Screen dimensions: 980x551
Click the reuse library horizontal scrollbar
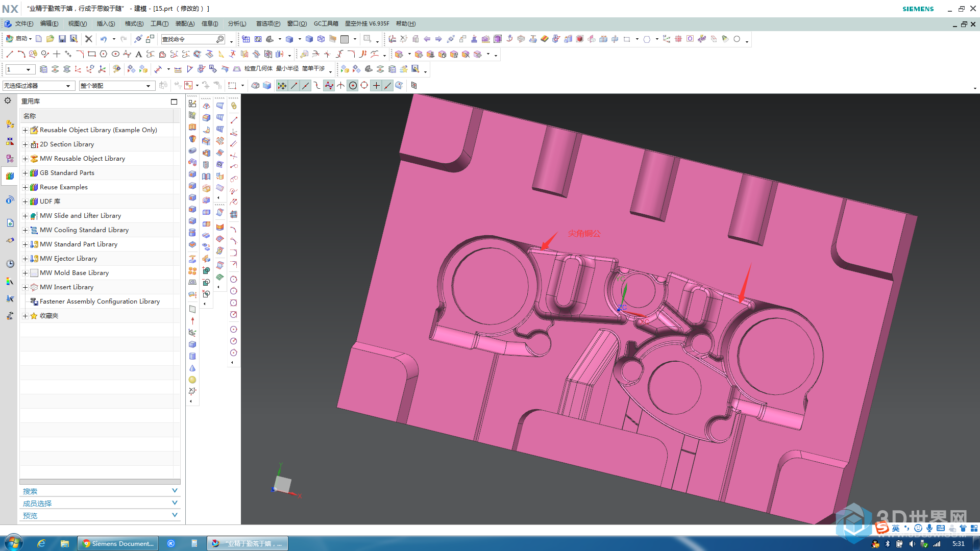(100, 482)
